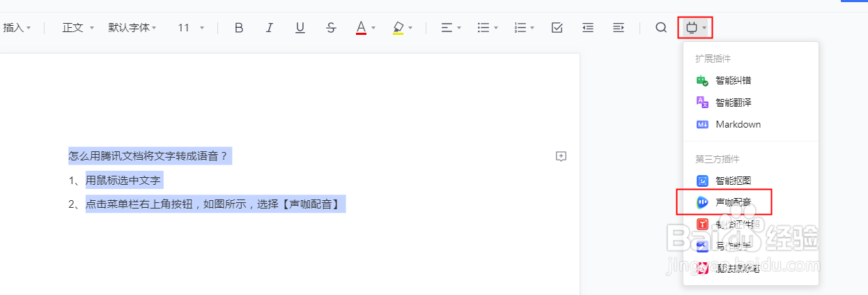The image size is (868, 295).
Task: Open highlight color dropdown arrow
Action: (x=410, y=29)
